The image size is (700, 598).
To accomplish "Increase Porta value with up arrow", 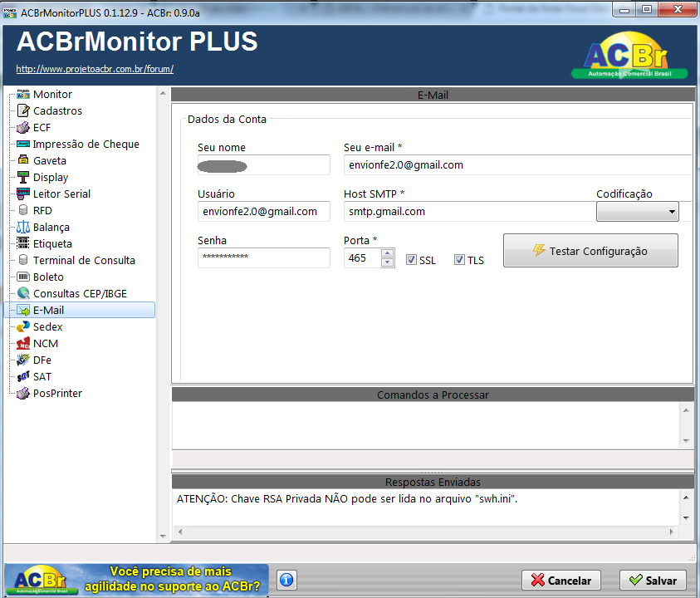I will point(388,253).
